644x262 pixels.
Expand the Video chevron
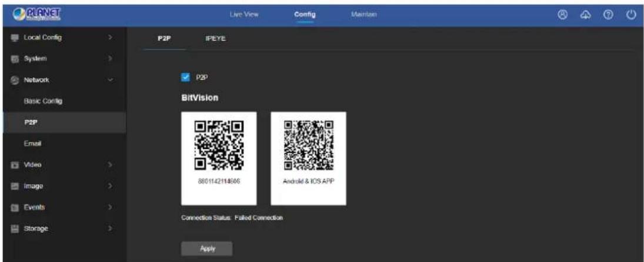point(109,165)
